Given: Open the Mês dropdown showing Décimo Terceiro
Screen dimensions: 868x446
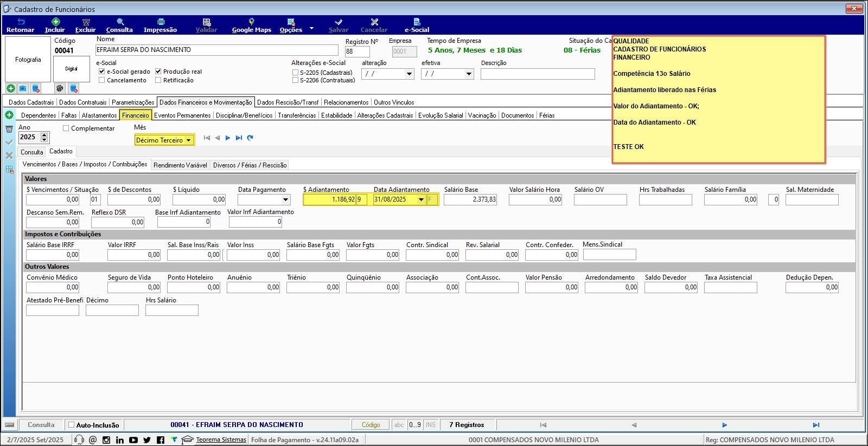Looking at the screenshot, I should [188, 140].
